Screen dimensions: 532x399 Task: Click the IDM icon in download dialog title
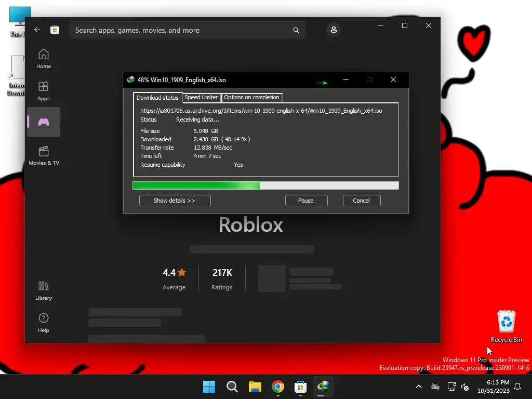coord(130,79)
